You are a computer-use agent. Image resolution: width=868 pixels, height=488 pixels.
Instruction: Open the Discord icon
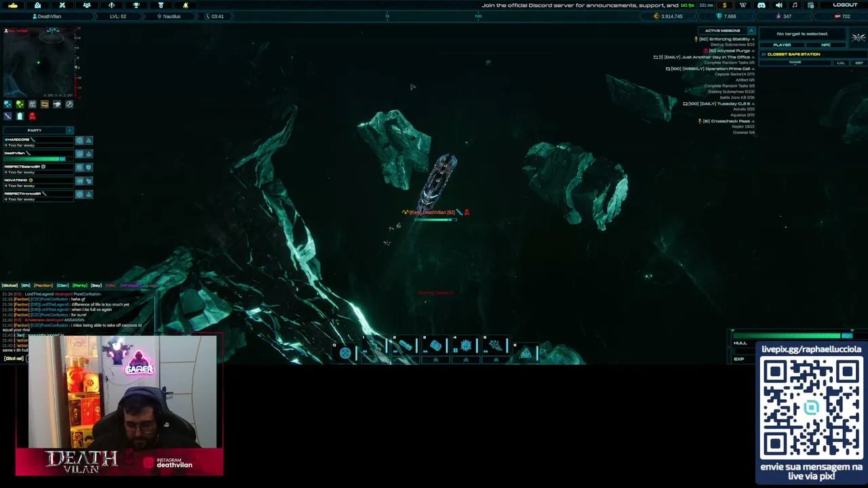pyautogui.click(x=761, y=5)
